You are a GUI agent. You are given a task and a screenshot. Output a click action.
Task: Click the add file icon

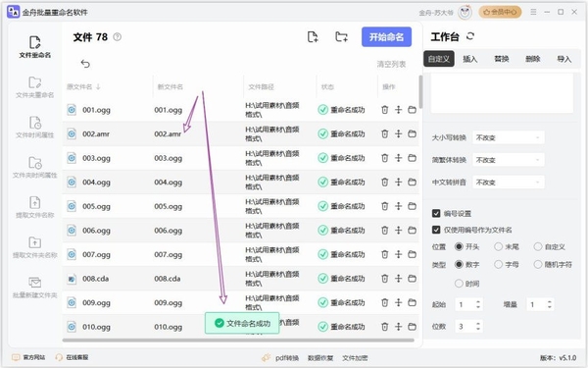[313, 37]
